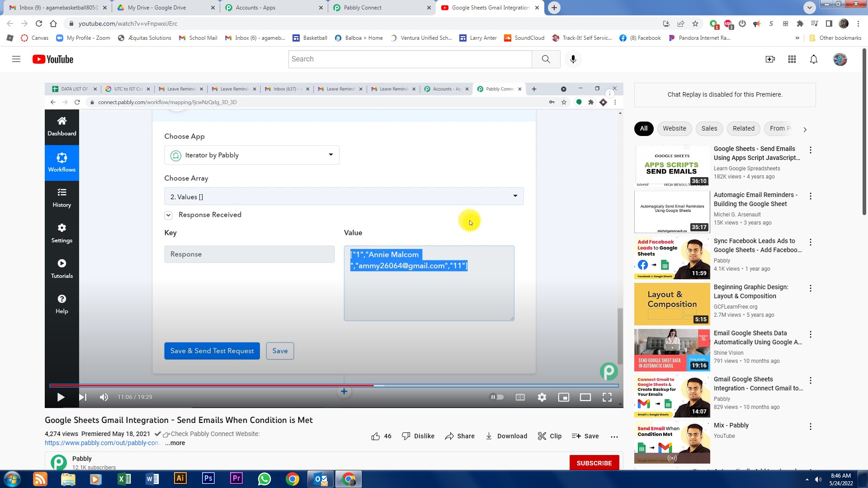Open options for Email Google Sheets Data video

coord(811,334)
